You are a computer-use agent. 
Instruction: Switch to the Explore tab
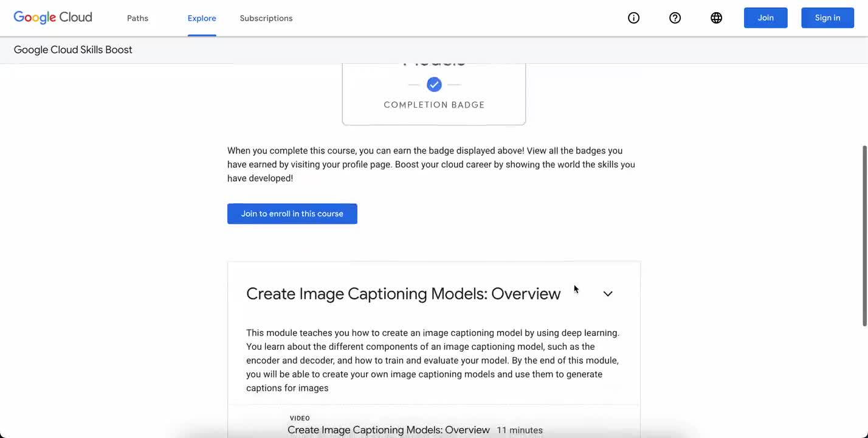pyautogui.click(x=201, y=18)
